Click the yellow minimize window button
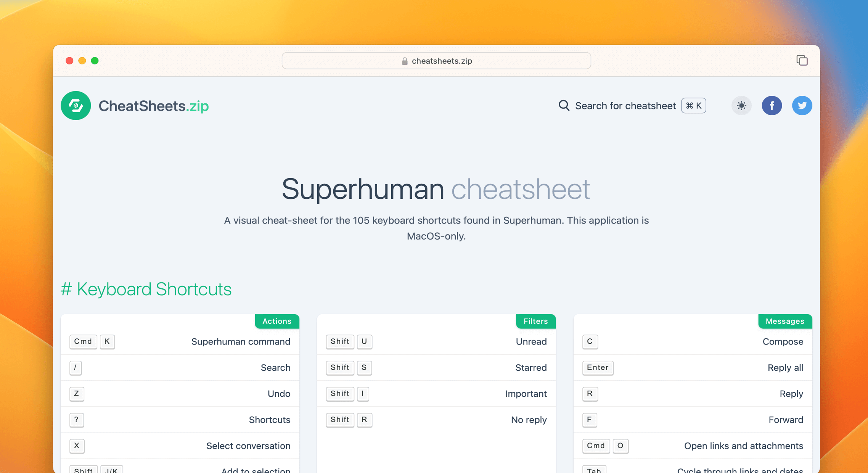The height and width of the screenshot is (473, 868). 82,61
